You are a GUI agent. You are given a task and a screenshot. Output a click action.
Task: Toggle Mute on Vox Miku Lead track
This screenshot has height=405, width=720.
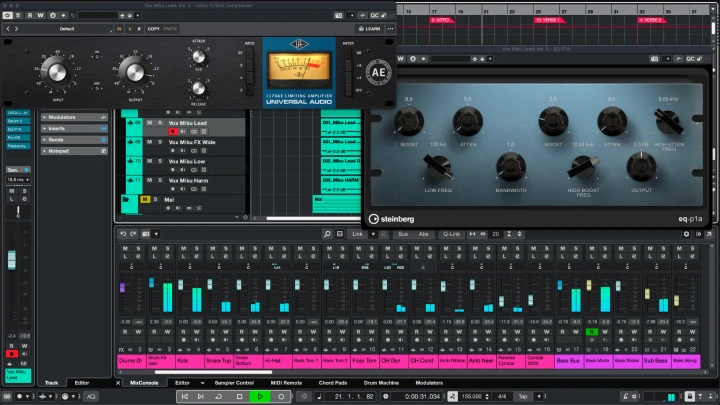[x=149, y=123]
